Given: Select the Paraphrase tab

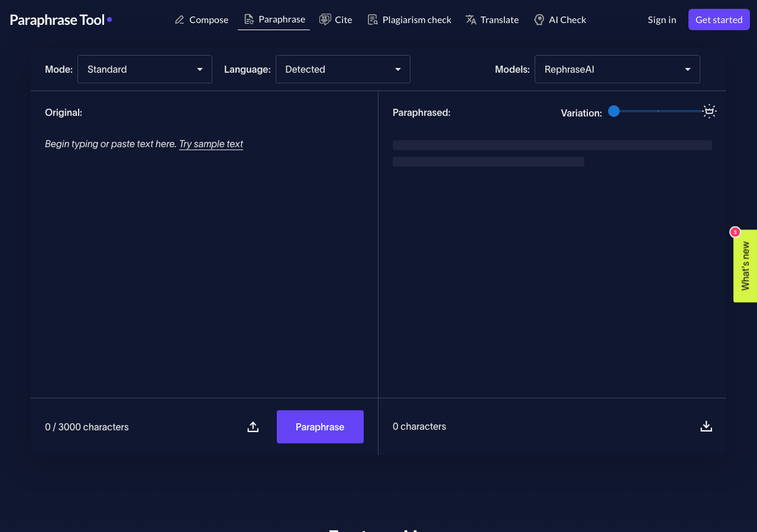Looking at the screenshot, I should (x=274, y=20).
